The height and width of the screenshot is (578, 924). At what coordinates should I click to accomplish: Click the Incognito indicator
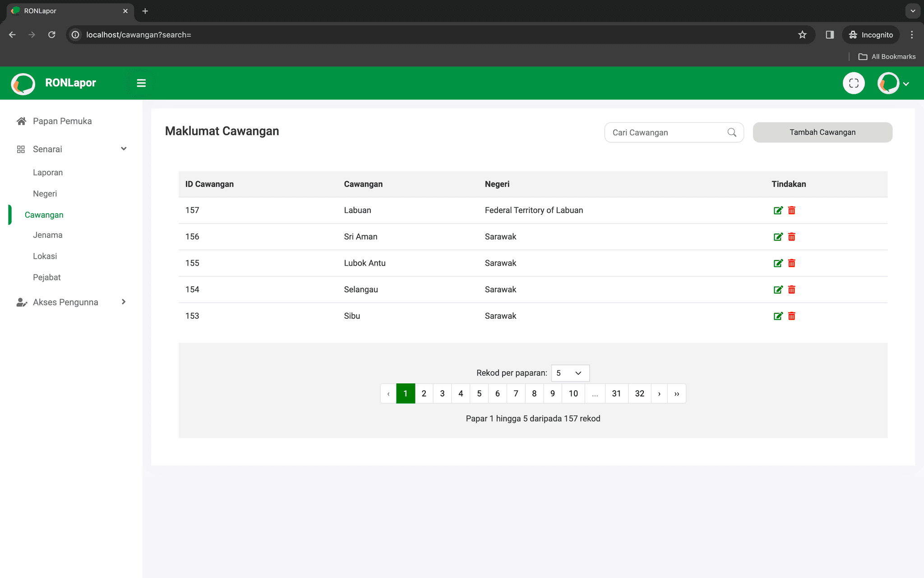click(x=871, y=35)
